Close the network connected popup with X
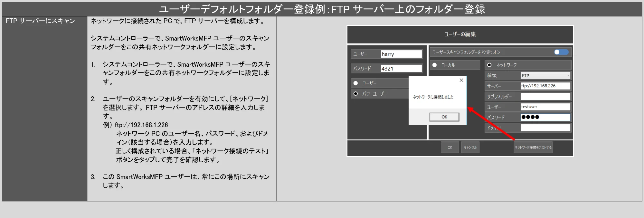 point(461,80)
